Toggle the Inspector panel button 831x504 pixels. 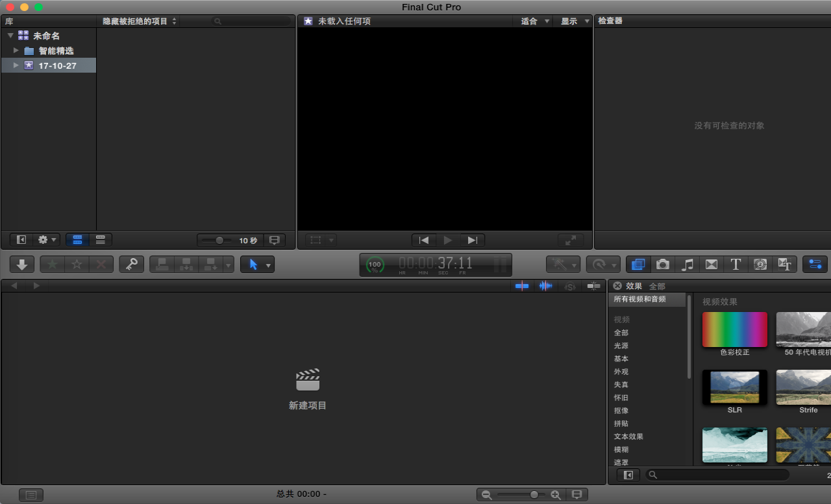click(x=816, y=264)
